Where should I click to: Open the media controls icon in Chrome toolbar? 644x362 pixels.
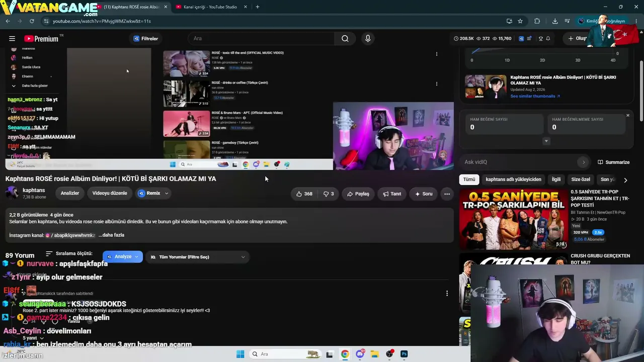point(567,21)
